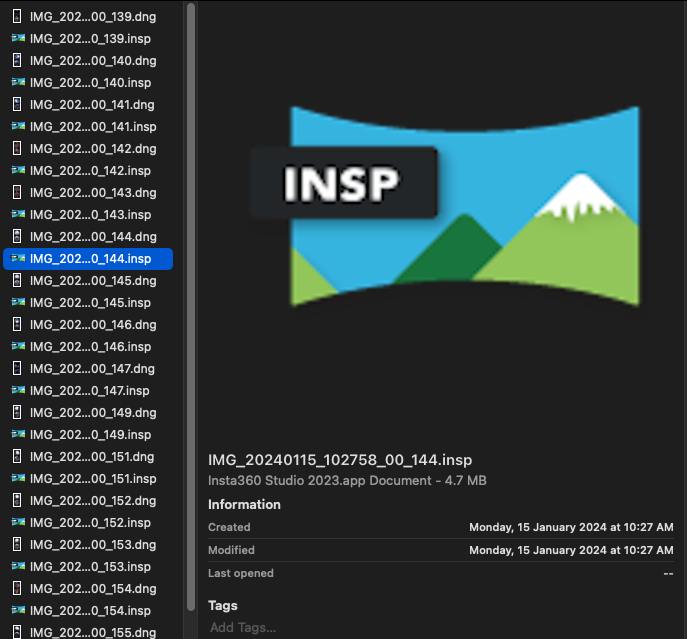Click the preview title IMG_20240115_102758_00_144.insp
The width and height of the screenshot is (687, 639).
[340, 460]
